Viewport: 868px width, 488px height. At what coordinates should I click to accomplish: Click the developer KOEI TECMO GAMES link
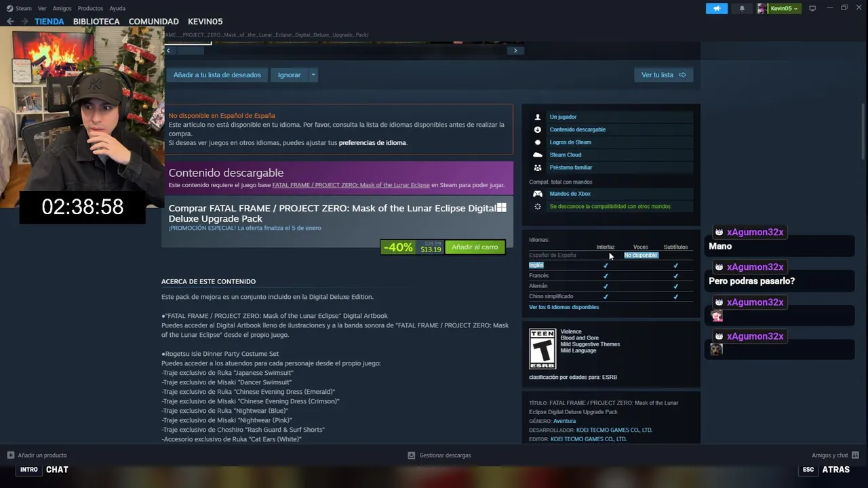(x=614, y=430)
